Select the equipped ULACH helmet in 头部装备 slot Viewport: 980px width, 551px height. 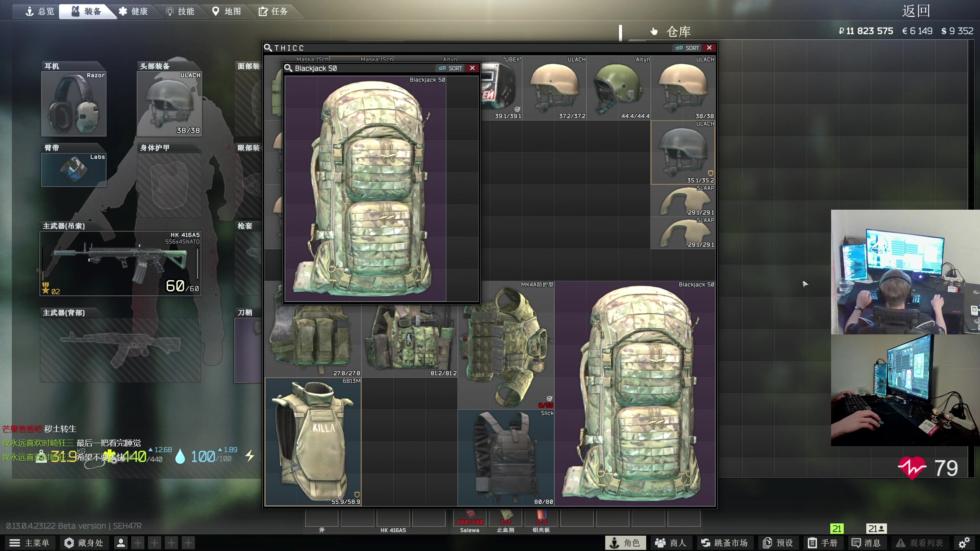(169, 104)
